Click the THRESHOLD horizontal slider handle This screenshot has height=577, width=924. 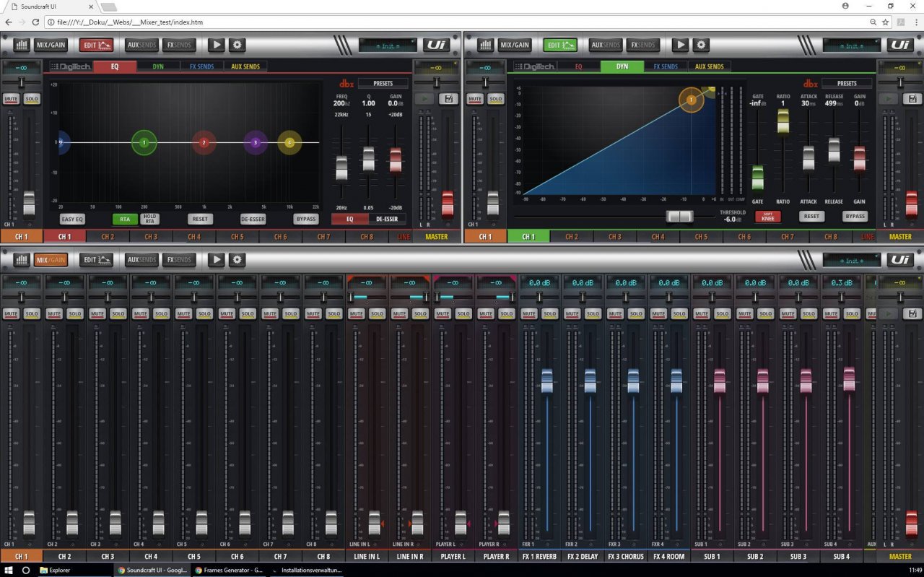(679, 216)
